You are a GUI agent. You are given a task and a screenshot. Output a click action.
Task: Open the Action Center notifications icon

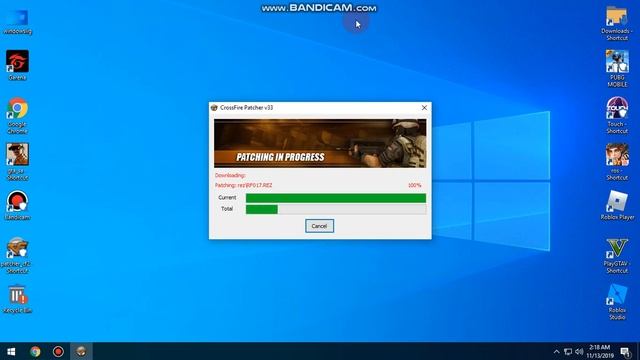pos(625,352)
